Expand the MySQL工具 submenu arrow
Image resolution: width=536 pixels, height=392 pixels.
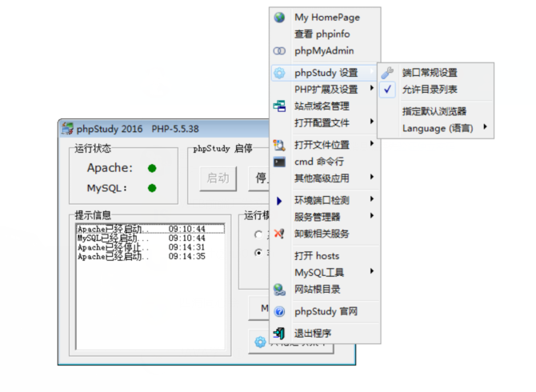372,271
